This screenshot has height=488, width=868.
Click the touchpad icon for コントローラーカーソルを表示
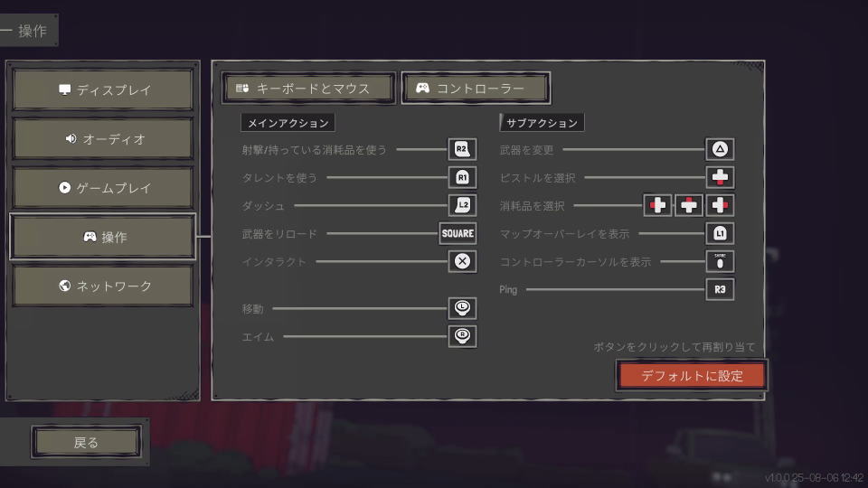[721, 261]
